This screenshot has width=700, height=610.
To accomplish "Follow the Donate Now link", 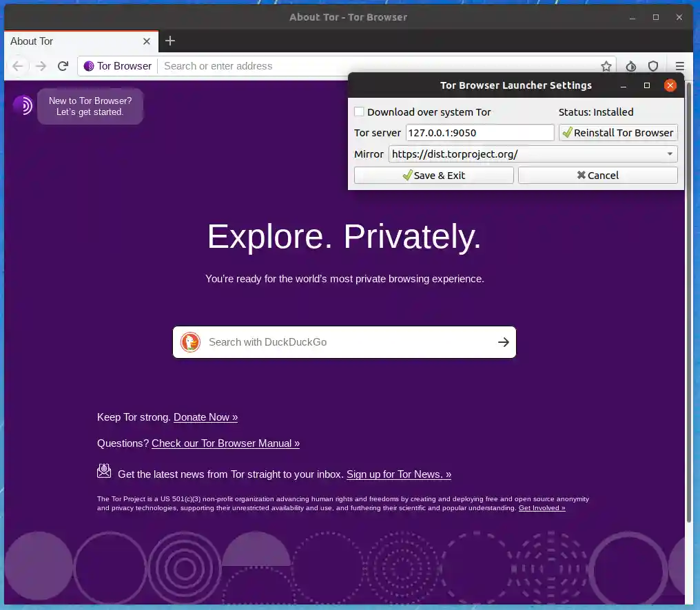I will click(x=205, y=417).
